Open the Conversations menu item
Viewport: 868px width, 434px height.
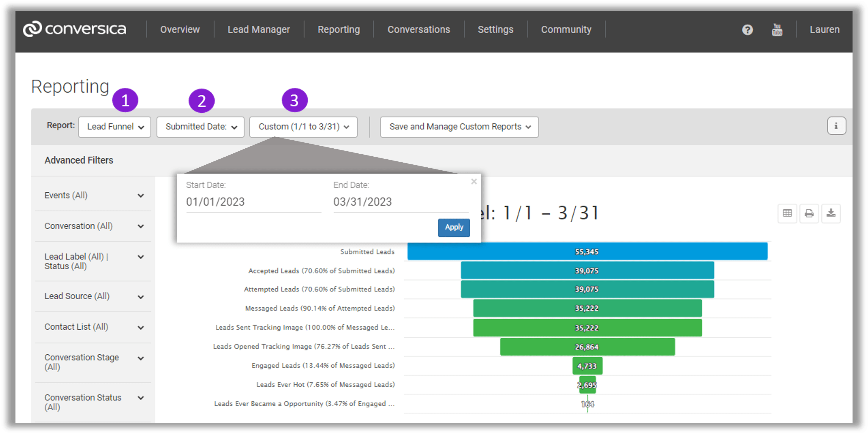click(x=419, y=30)
